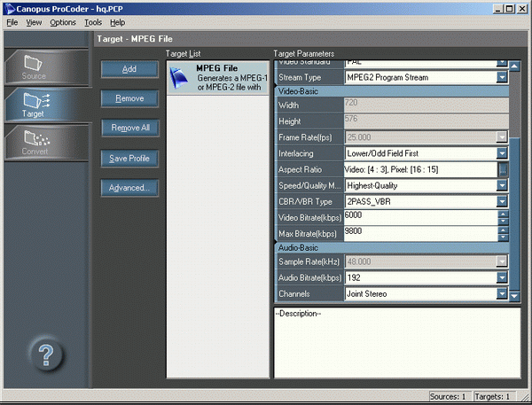The width and height of the screenshot is (532, 405).
Task: Expand the CBR/VBR Type dropdown
Action: pos(502,202)
